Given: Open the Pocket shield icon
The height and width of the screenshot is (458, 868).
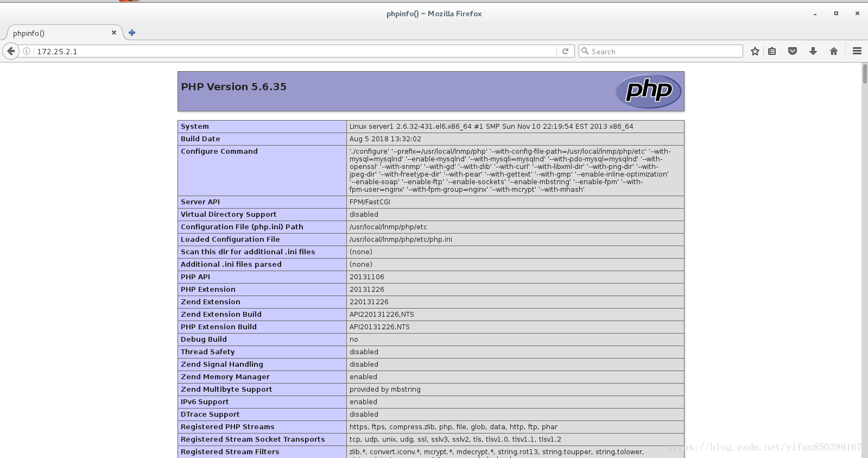Looking at the screenshot, I should [793, 51].
